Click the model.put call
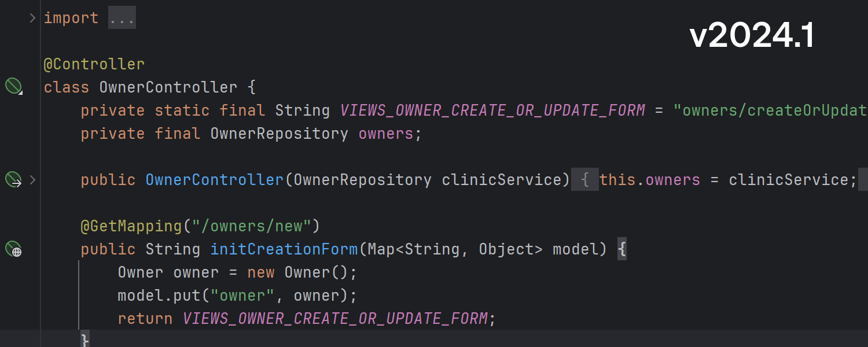 pos(159,296)
